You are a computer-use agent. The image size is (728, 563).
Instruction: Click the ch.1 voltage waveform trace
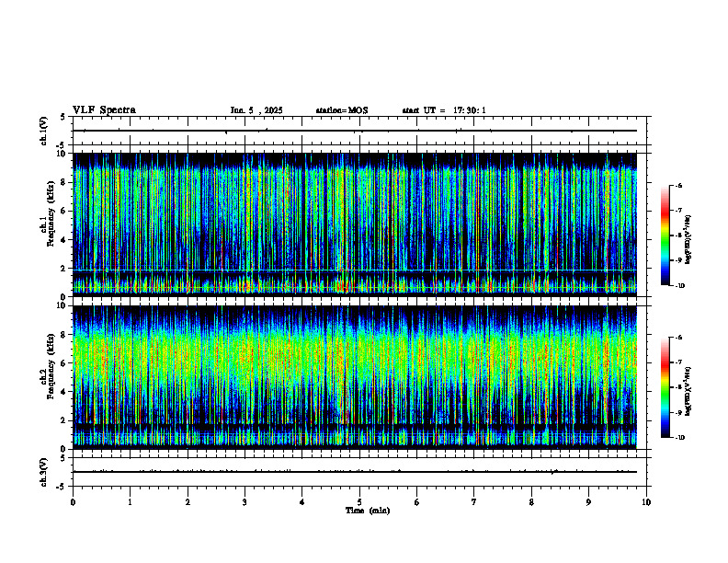click(355, 131)
